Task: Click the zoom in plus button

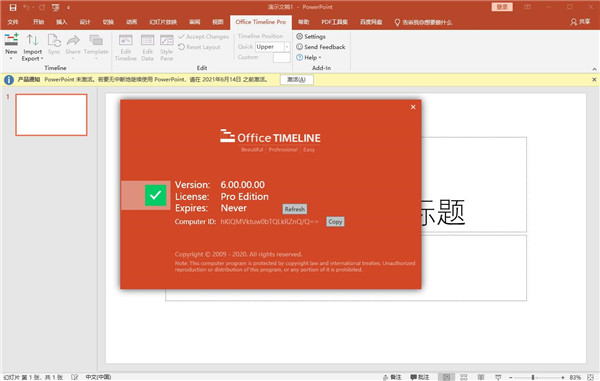Action: 562,378
